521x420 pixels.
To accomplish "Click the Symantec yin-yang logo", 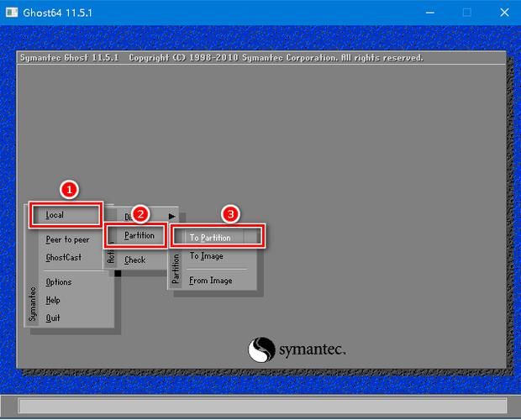I will pyautogui.click(x=261, y=349).
